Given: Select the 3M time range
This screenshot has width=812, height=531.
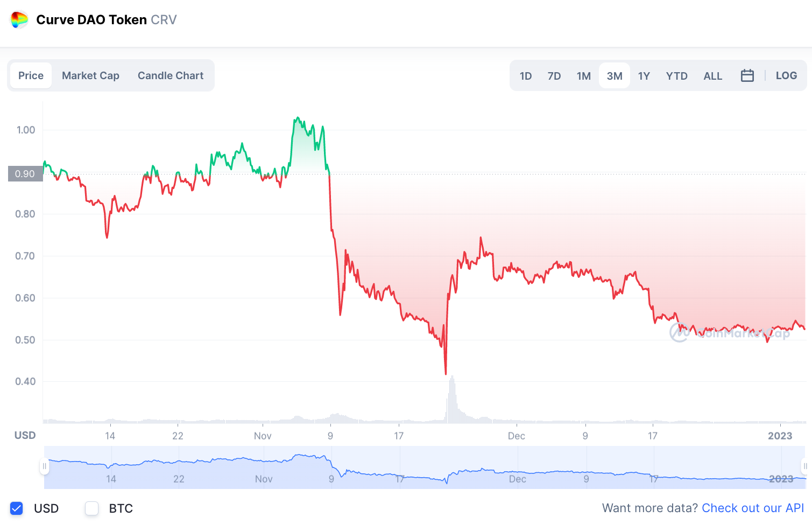Looking at the screenshot, I should pyautogui.click(x=615, y=76).
